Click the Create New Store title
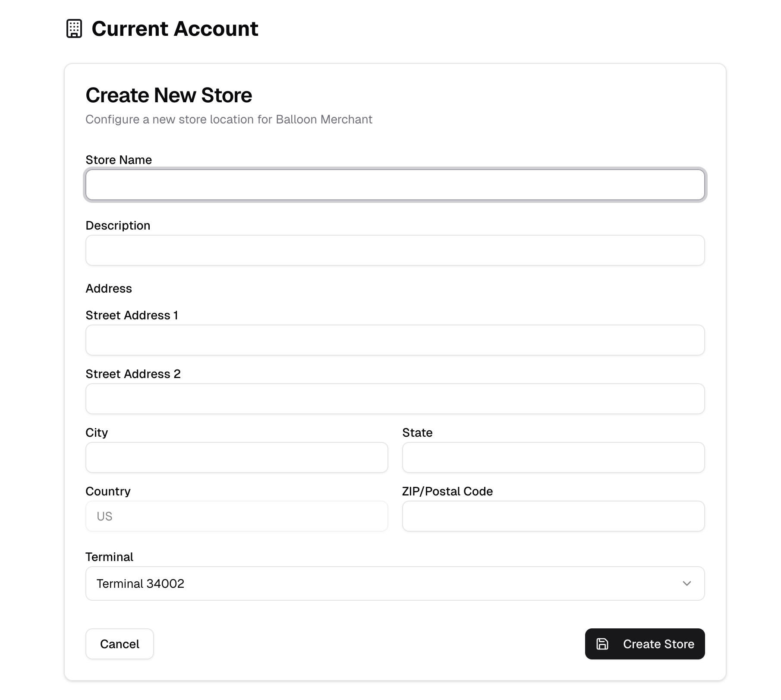The image size is (781, 700). click(x=169, y=95)
